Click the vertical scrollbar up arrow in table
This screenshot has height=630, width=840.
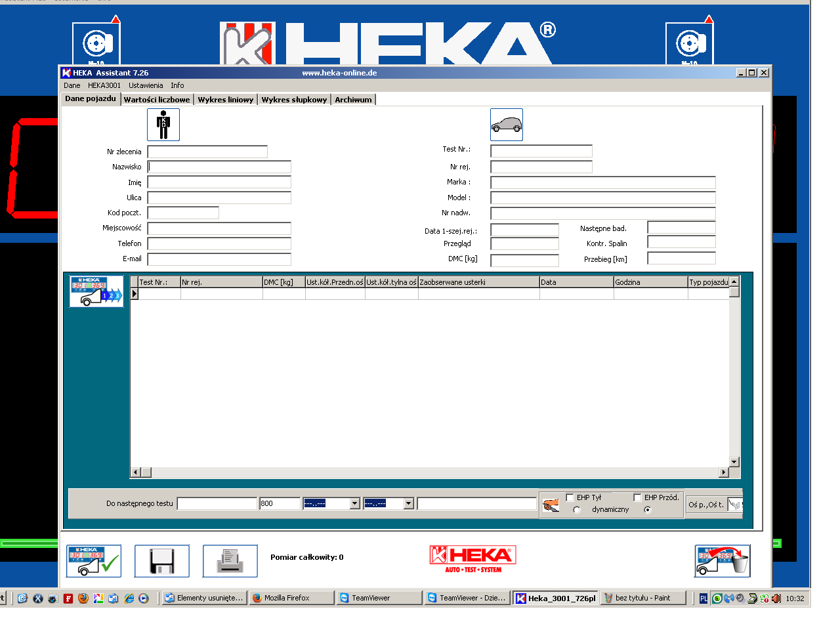point(734,282)
